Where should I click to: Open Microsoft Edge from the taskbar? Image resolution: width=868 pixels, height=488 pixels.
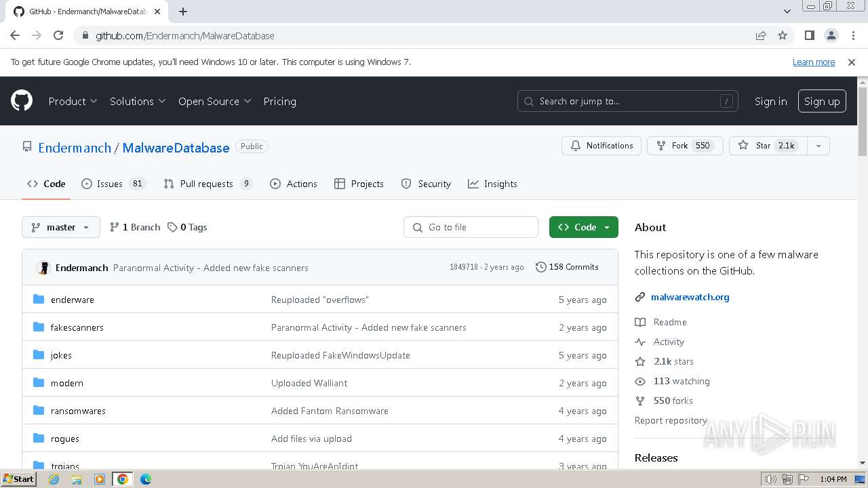(145, 479)
